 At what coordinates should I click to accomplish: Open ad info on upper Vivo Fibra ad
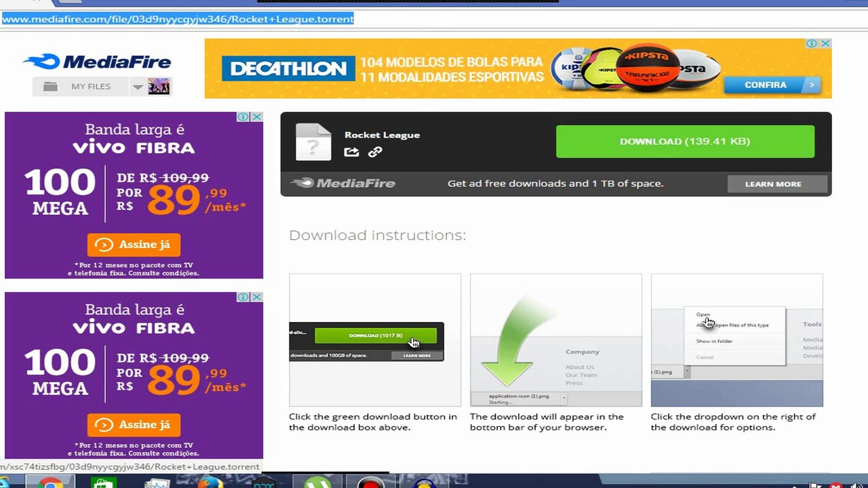[x=243, y=117]
